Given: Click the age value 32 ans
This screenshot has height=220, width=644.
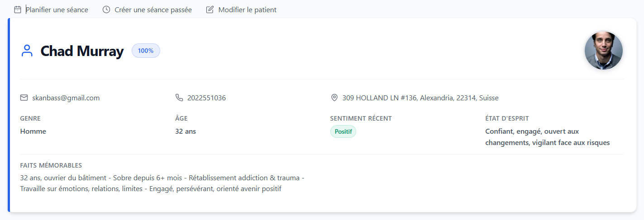Looking at the screenshot, I should [186, 131].
